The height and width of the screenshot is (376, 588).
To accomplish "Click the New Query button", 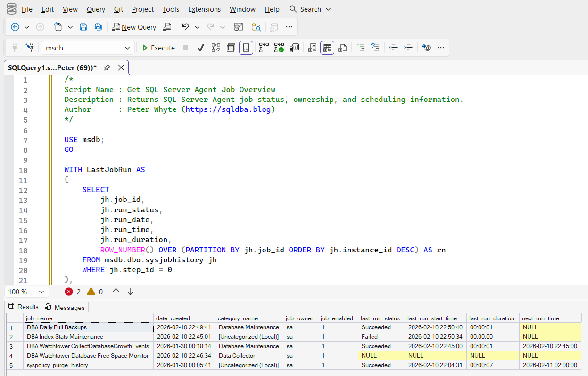I will click(134, 27).
